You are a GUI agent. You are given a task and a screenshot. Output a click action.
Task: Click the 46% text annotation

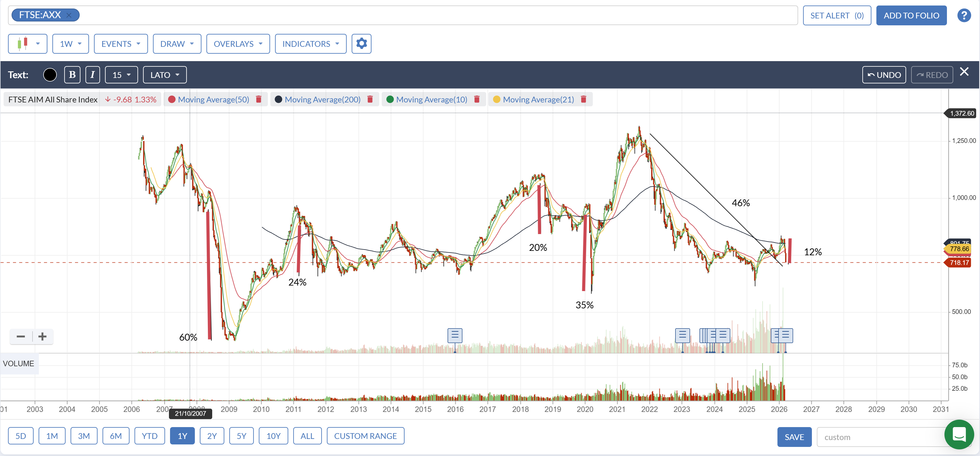[740, 203]
